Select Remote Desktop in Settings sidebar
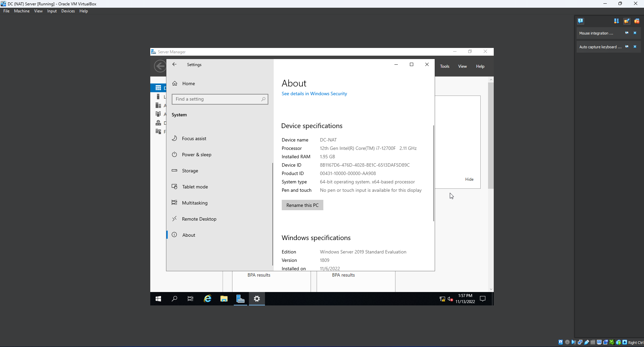This screenshot has width=644, height=347. click(x=199, y=219)
